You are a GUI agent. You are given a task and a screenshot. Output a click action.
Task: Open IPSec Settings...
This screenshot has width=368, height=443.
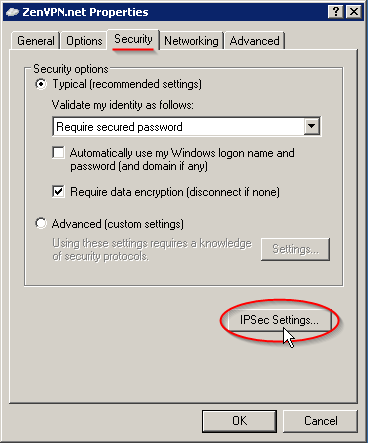279,320
